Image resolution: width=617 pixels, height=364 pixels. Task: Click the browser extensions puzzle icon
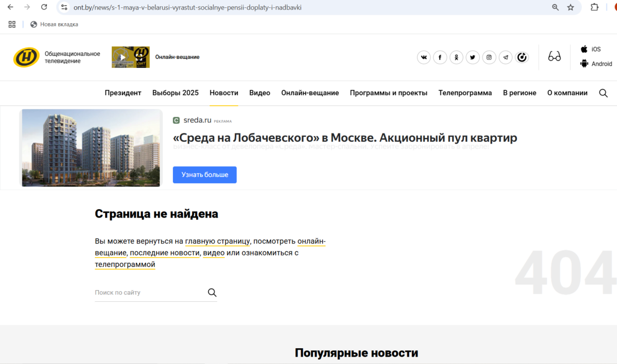click(x=594, y=7)
